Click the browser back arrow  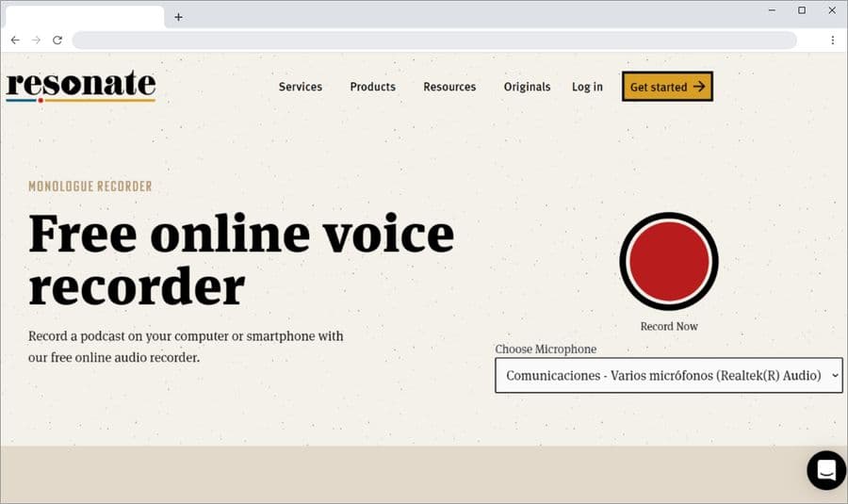15,40
